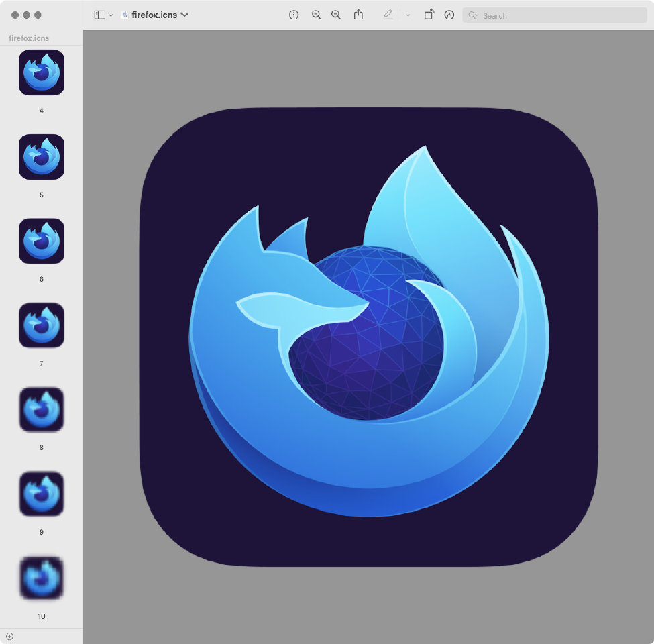The height and width of the screenshot is (644, 654).
Task: Select icon thumbnail numbered 5
Action: (x=42, y=157)
